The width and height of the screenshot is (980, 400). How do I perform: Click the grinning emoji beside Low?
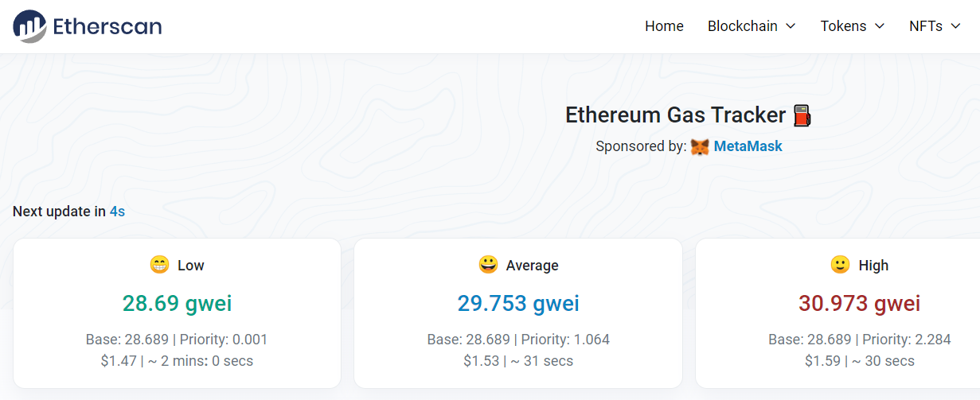pyautogui.click(x=159, y=265)
